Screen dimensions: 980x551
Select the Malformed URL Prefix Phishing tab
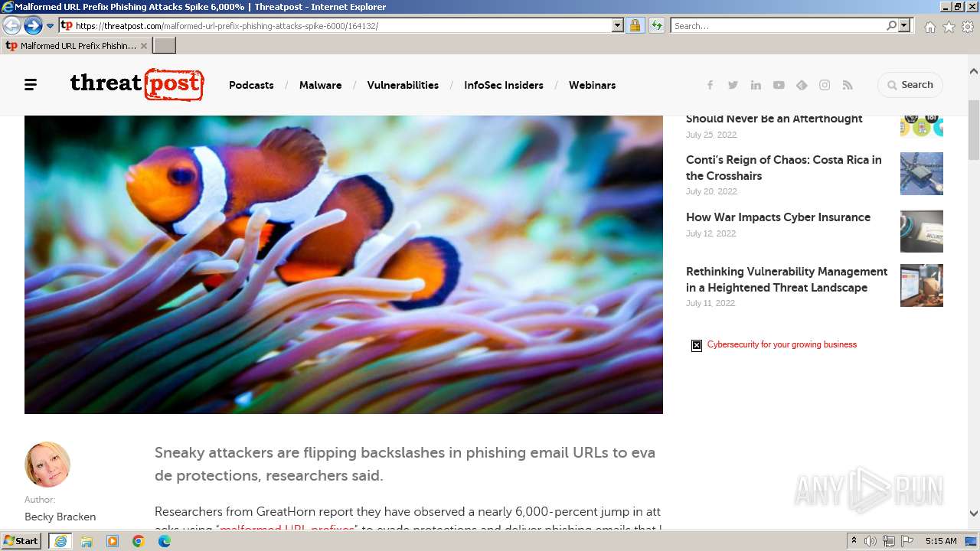coord(76,46)
